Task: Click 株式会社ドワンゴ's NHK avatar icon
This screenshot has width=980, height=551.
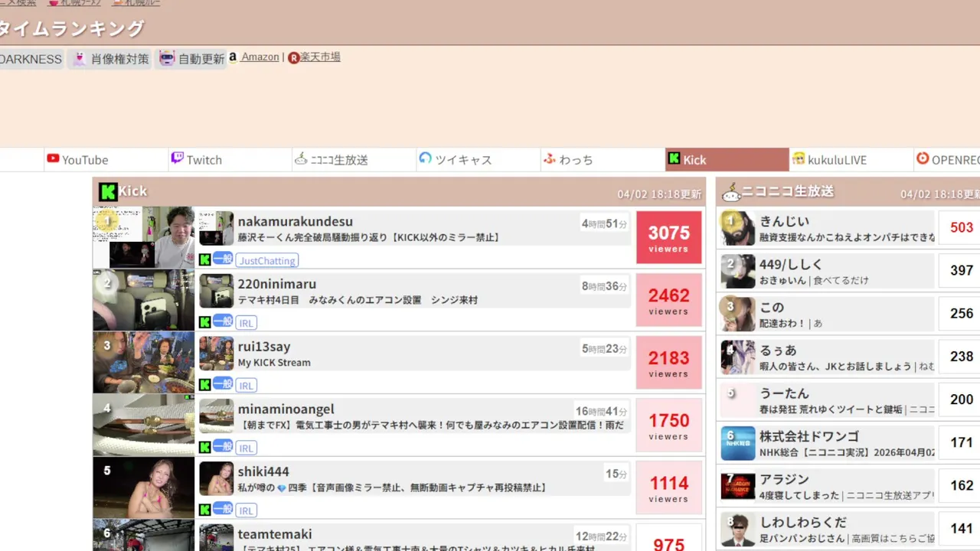Action: click(738, 443)
